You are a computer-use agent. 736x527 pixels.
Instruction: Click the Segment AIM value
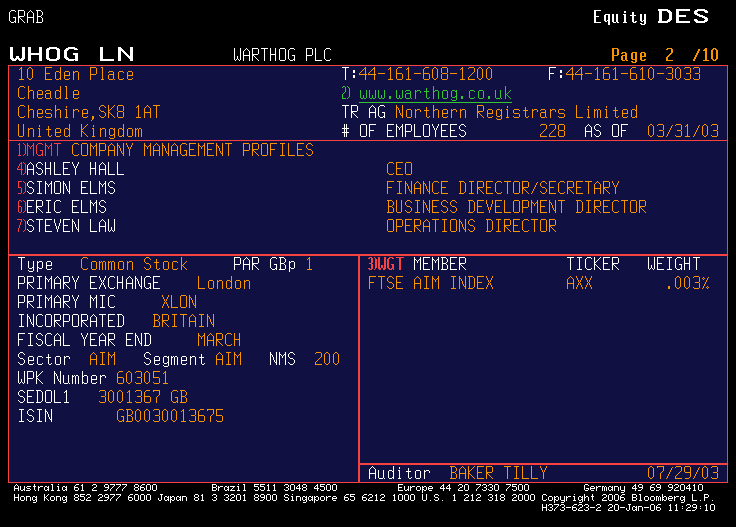point(228,359)
